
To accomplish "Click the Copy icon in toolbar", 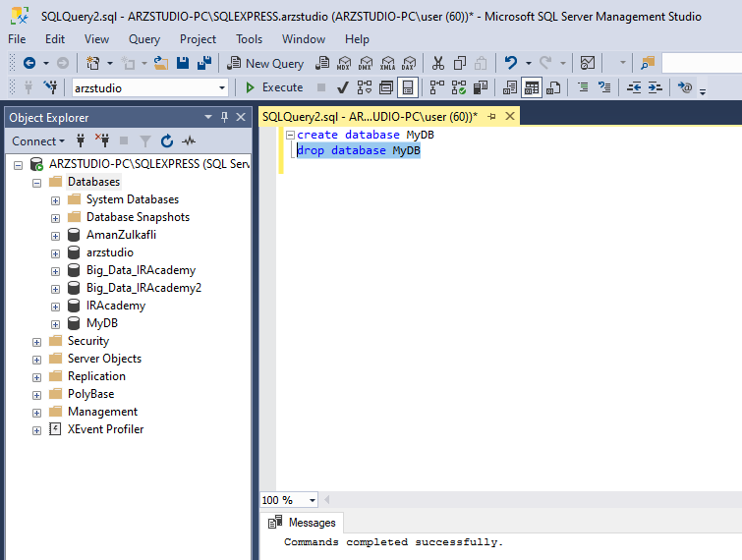I will pos(460,63).
